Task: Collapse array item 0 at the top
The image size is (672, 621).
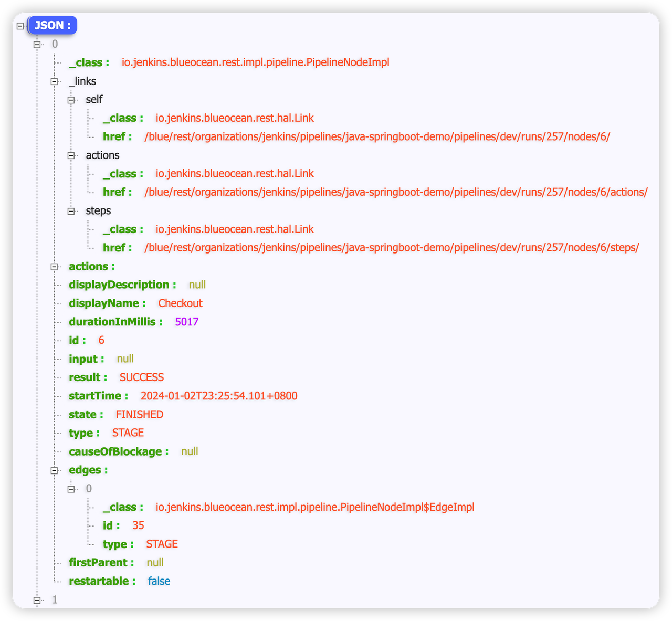Action: tap(37, 45)
